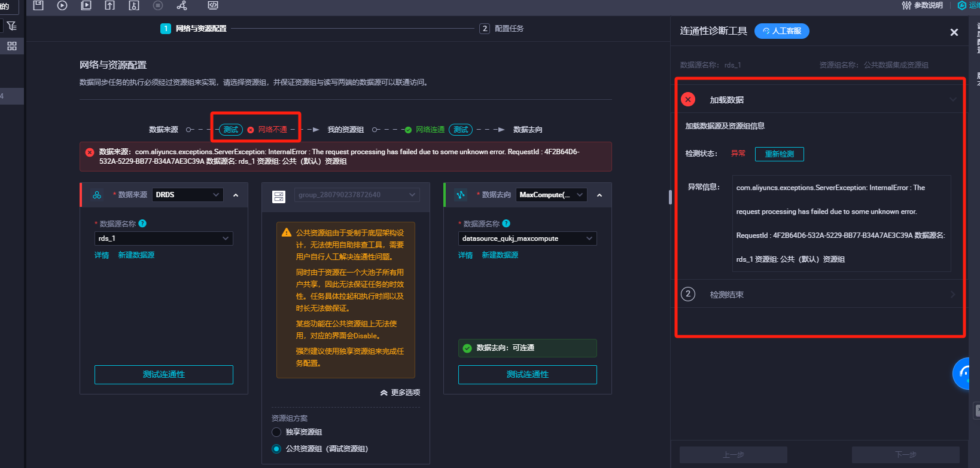Collapse the 数据去向 panel with chevron
Image resolution: width=980 pixels, height=468 pixels.
(599, 195)
